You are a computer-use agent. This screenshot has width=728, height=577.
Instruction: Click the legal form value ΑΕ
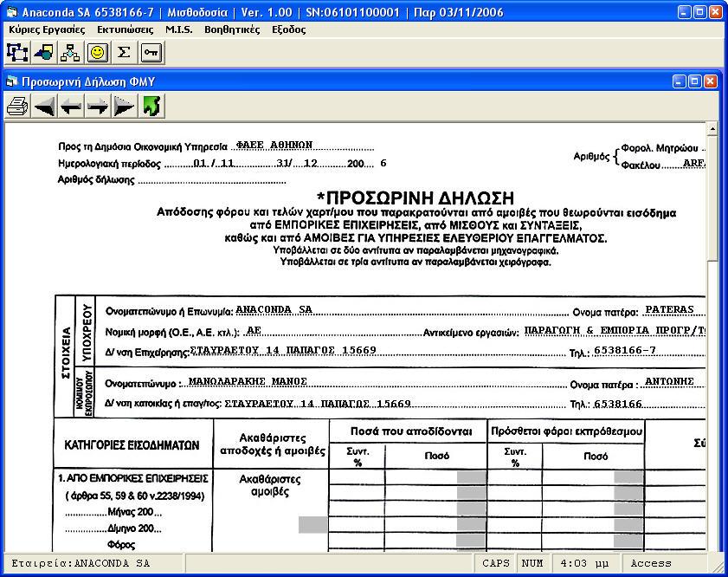coord(254,330)
